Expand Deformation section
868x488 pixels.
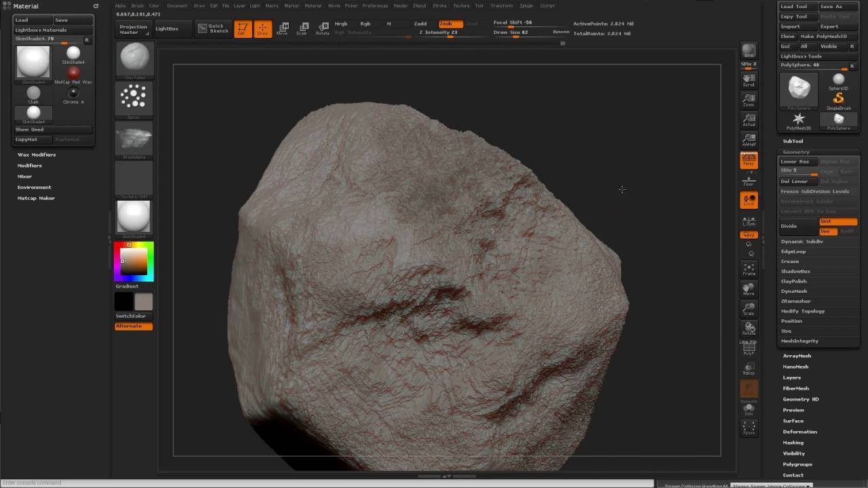click(800, 432)
